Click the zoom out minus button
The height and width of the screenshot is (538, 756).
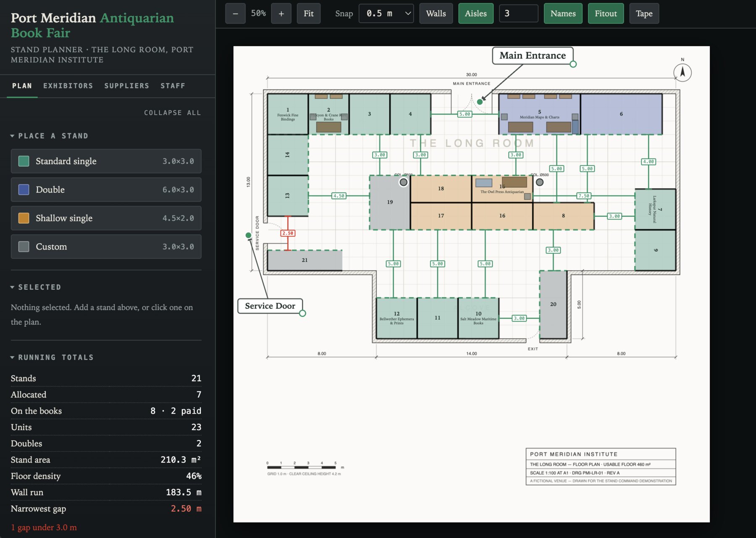235,13
